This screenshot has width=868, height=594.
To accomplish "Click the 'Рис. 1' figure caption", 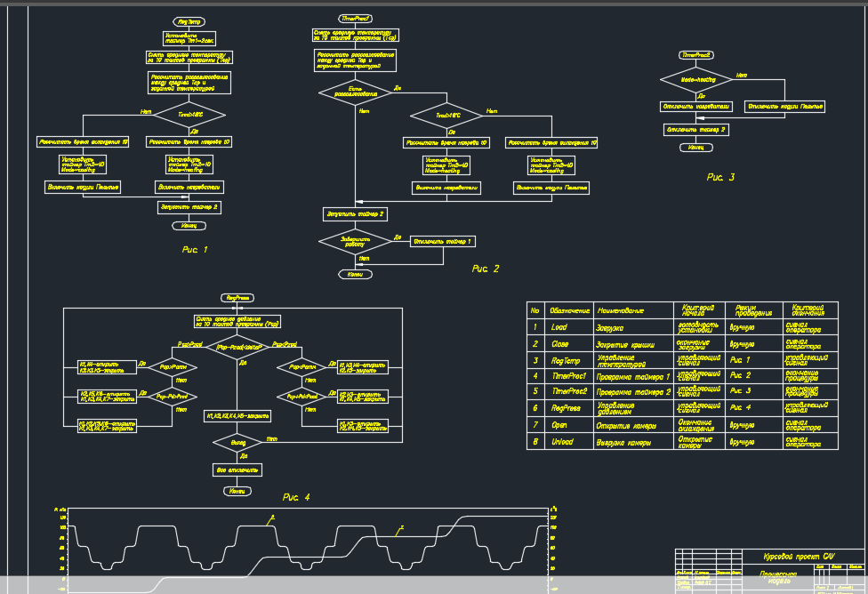I will coord(194,250).
